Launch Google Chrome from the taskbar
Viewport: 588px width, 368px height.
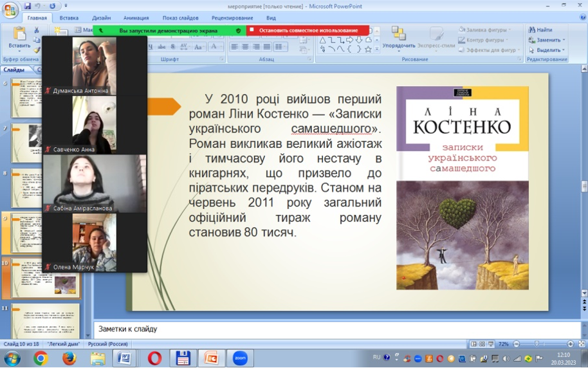41,358
